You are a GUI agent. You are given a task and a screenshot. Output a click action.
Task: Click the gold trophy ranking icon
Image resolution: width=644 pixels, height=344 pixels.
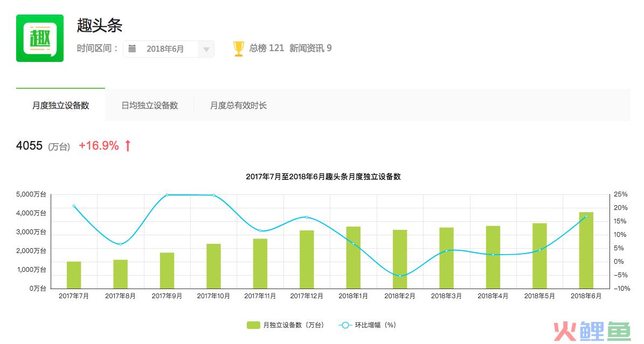(239, 49)
